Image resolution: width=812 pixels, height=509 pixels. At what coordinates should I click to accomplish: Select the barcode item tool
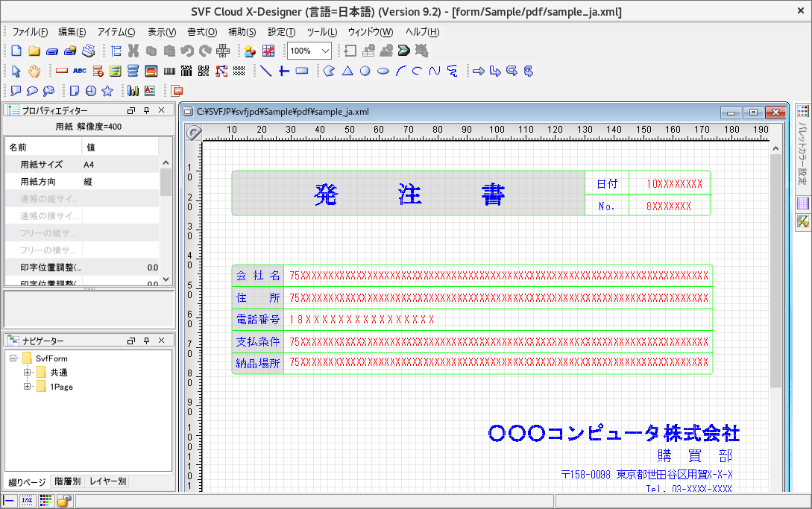[170, 71]
